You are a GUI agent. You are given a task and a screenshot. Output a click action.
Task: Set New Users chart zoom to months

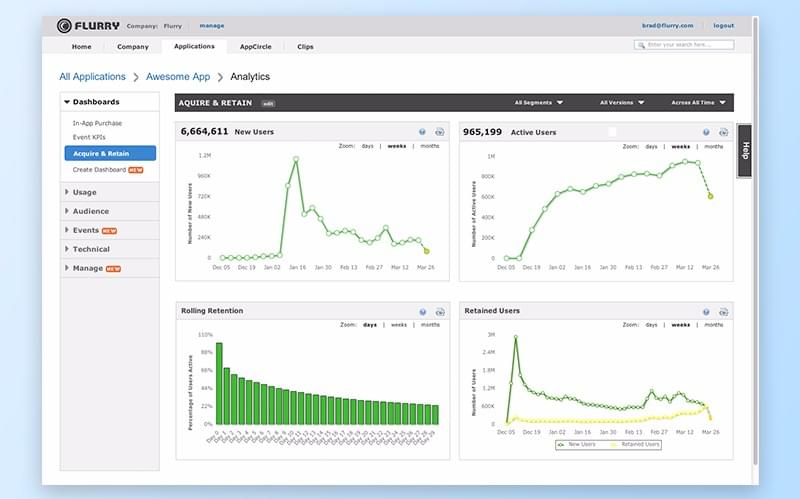(x=430, y=146)
